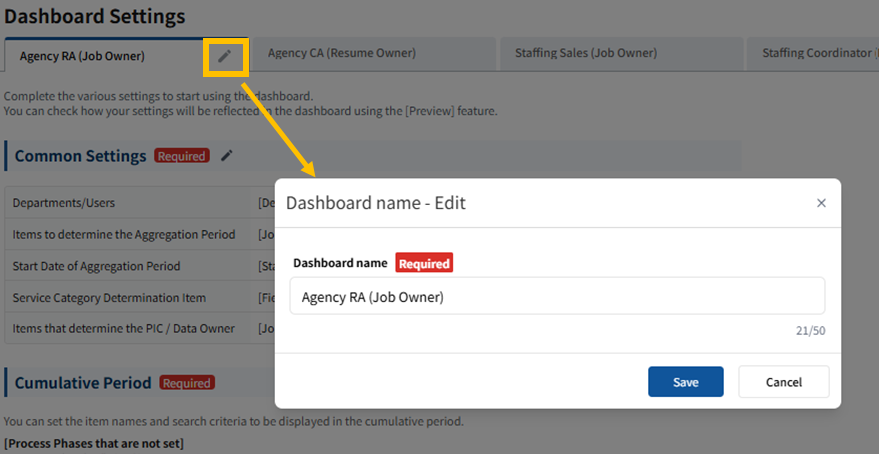This screenshot has width=879, height=454.
Task: Open the Agency CA (Resume Owner) tab
Action: 341,53
